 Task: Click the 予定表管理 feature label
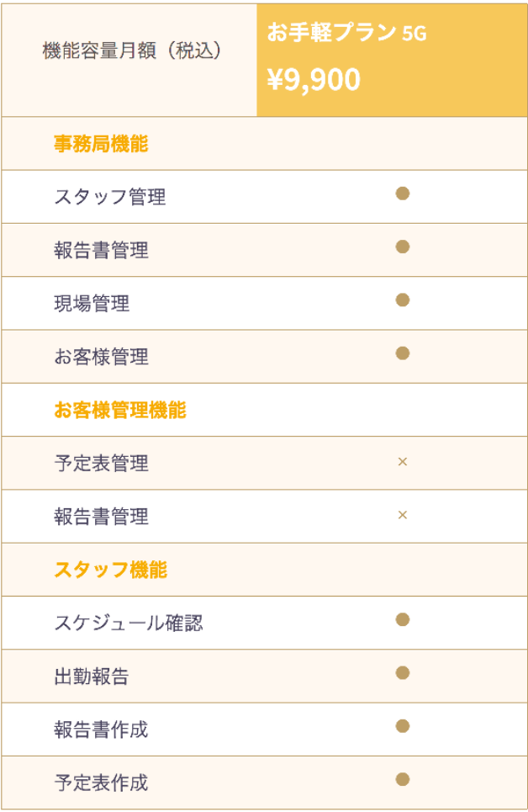pyautogui.click(x=101, y=463)
